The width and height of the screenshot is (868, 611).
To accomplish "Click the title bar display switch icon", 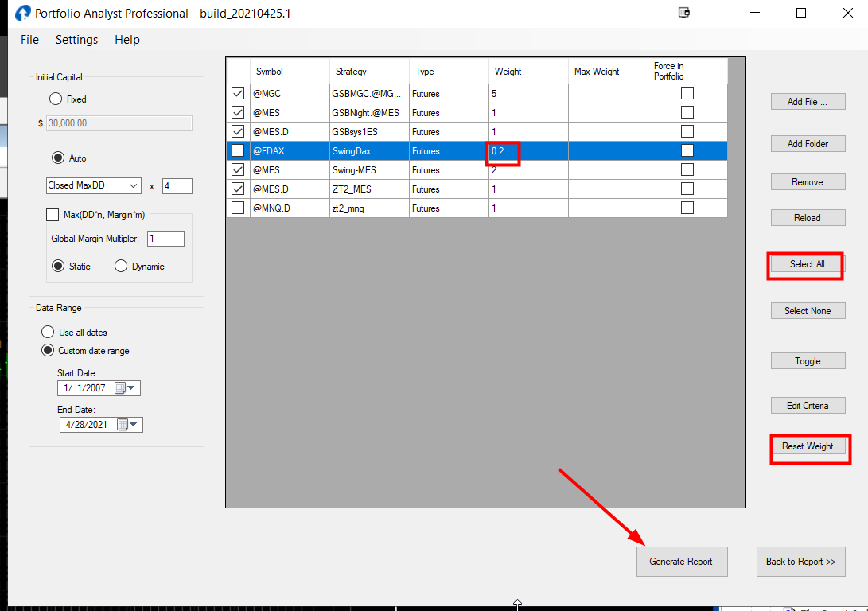I will pos(683,13).
